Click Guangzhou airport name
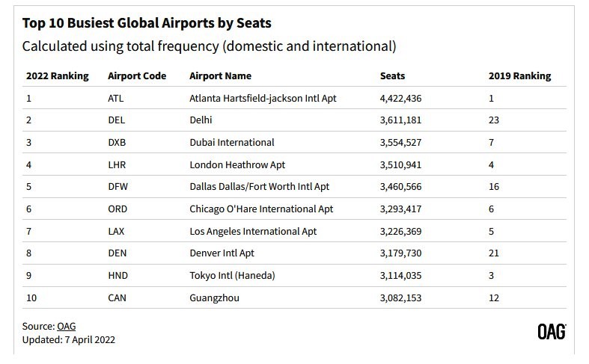Screen dimensions: 589x364 click(214, 298)
